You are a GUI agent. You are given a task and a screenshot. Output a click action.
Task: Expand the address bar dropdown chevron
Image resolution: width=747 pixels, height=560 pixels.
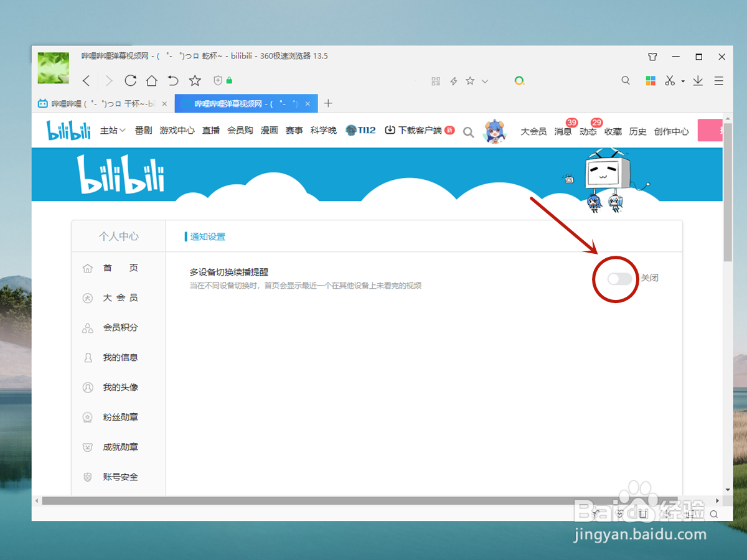[x=485, y=82]
